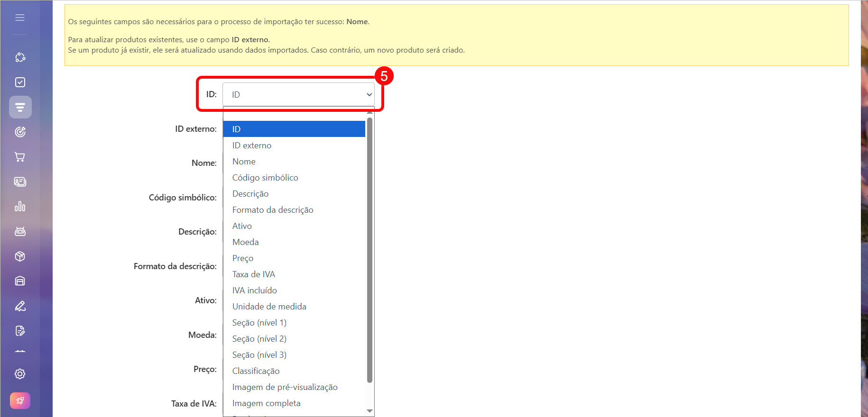Viewport: 868px width, 417px height.
Task: Open the CRM funnel icon in sidebar
Action: click(x=20, y=107)
